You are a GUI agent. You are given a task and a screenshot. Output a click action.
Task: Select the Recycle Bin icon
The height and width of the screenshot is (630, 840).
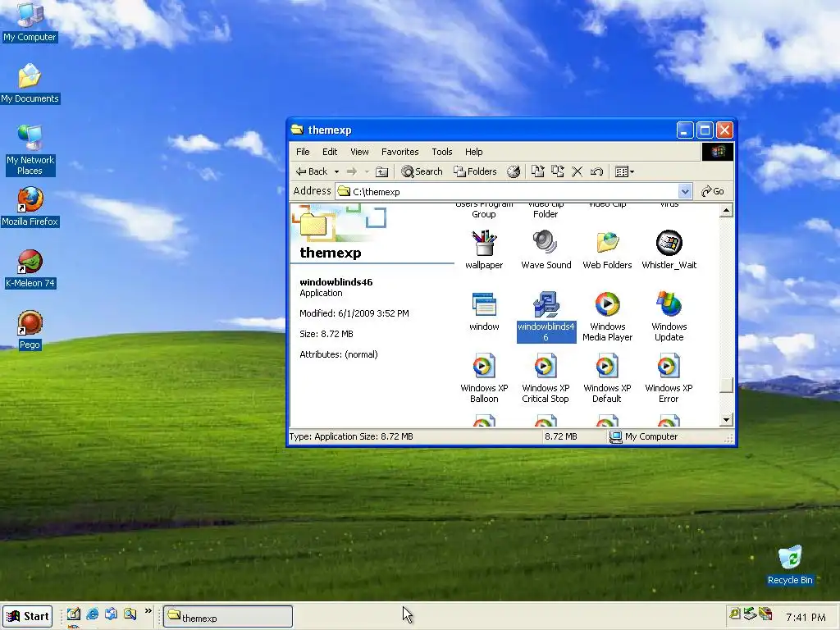coord(790,565)
